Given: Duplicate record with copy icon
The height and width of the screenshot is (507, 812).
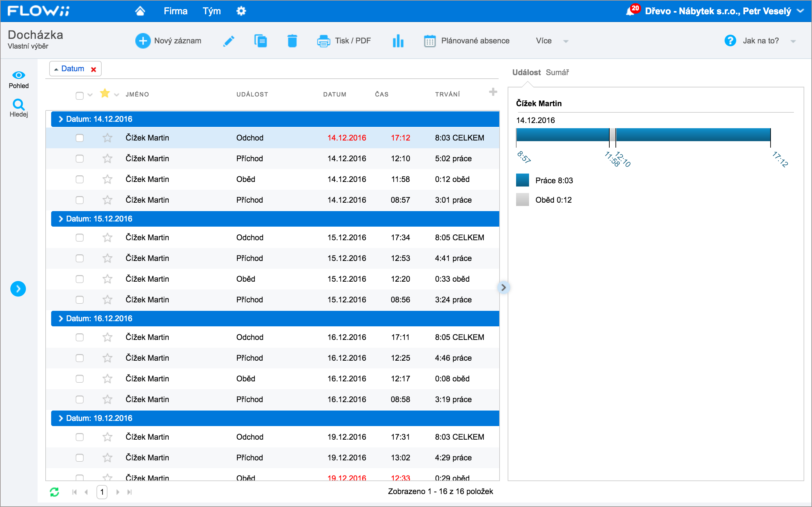Looking at the screenshot, I should click(261, 41).
